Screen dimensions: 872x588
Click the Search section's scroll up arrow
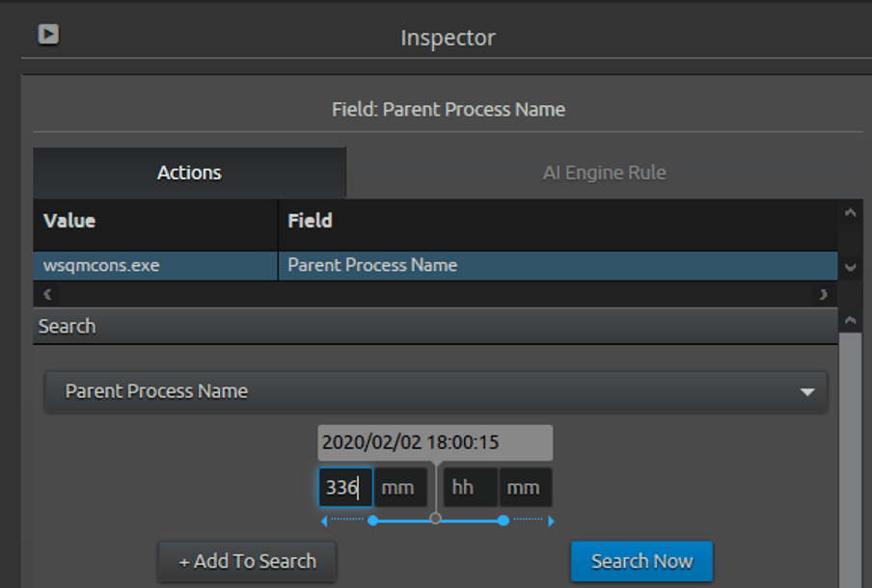(x=850, y=320)
